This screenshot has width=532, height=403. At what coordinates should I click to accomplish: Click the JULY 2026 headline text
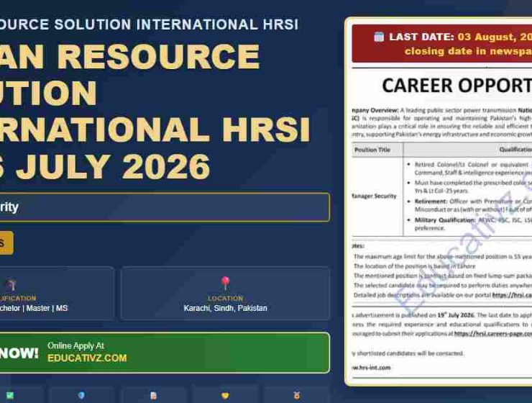click(x=113, y=167)
